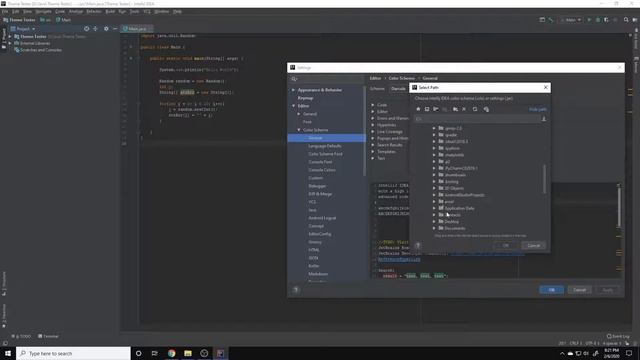The height and width of the screenshot is (360, 640).
Task: Select Application Data folder in Select Path
Action: click(x=459, y=208)
